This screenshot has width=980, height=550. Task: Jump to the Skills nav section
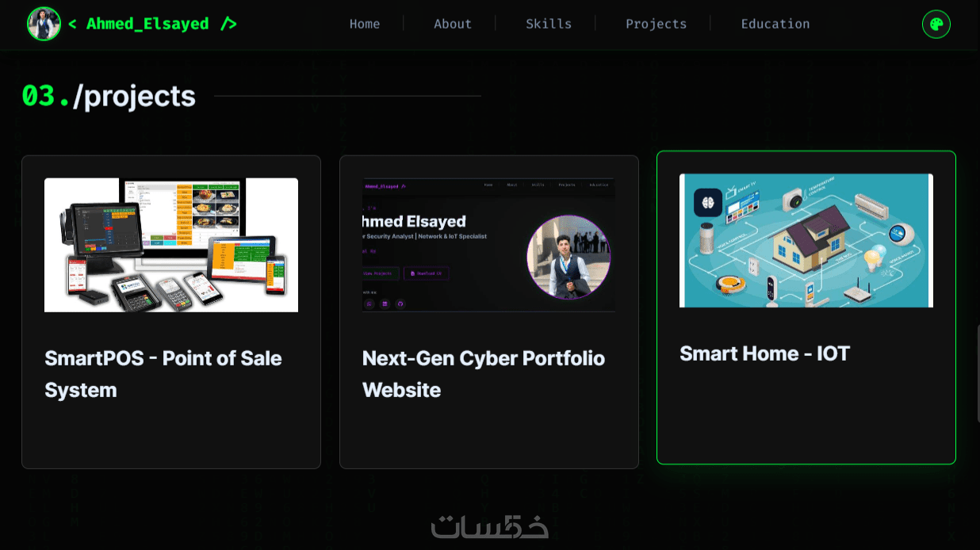(549, 24)
